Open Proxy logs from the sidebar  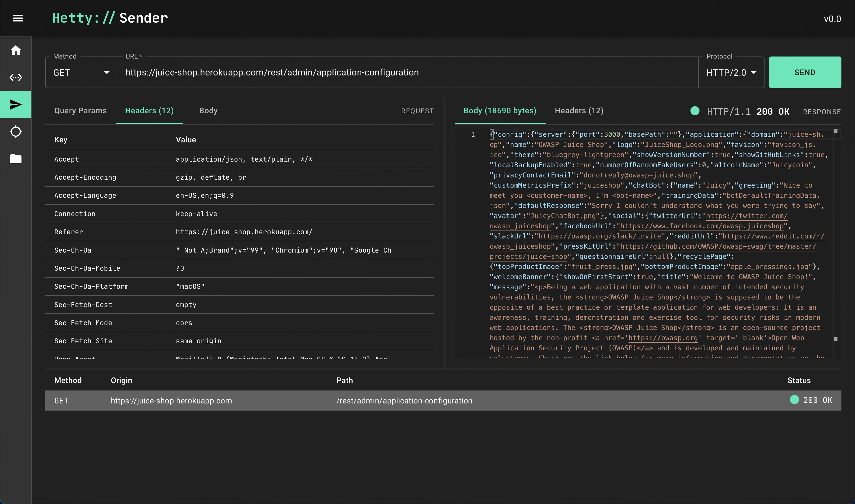(16, 77)
